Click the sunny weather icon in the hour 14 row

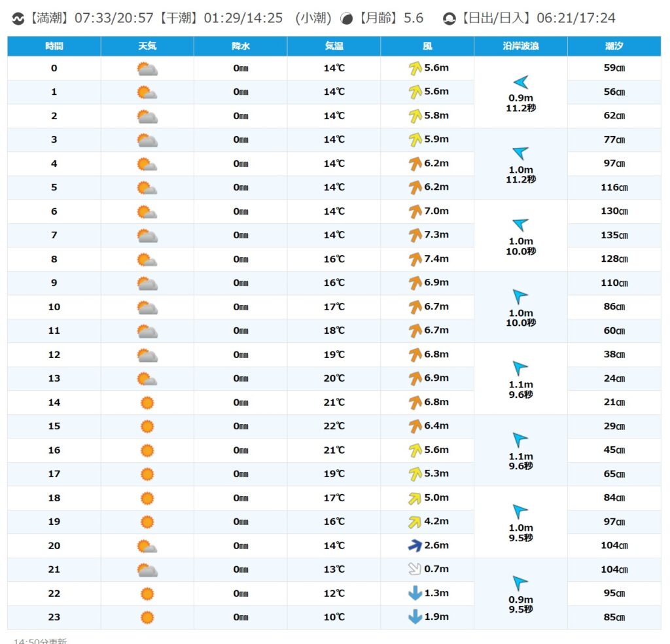coord(147,402)
